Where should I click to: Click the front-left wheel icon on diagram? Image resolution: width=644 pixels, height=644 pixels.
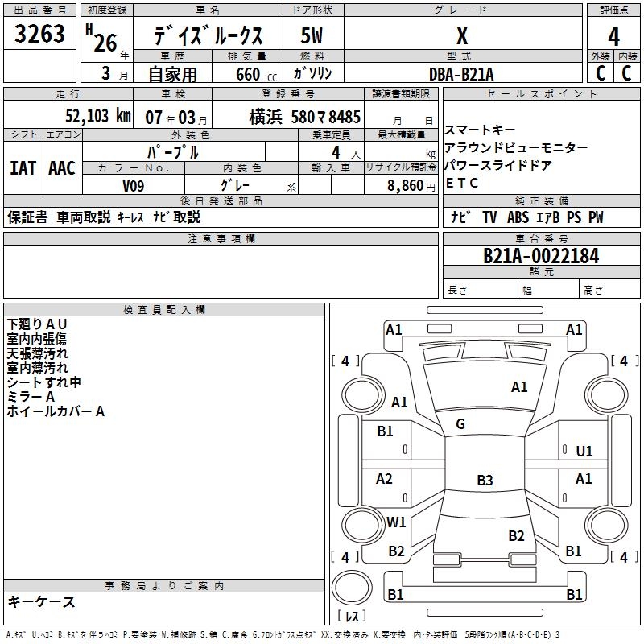[363, 395]
